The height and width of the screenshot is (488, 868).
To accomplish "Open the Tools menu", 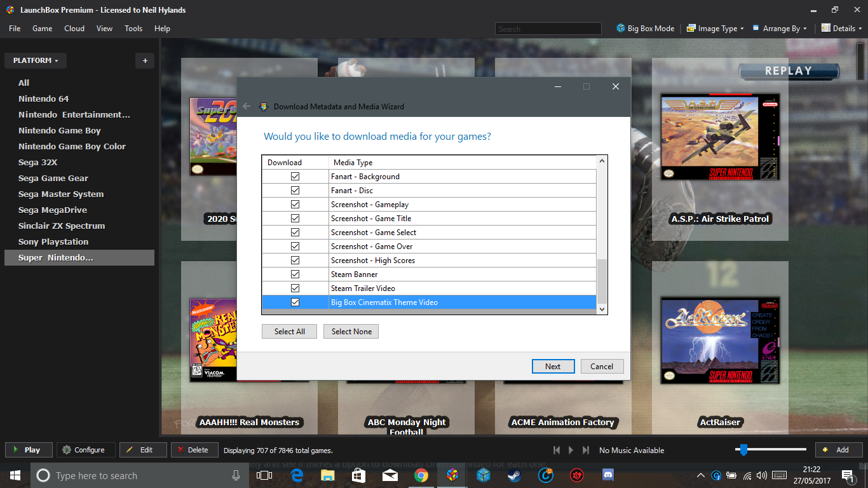I will tap(133, 29).
